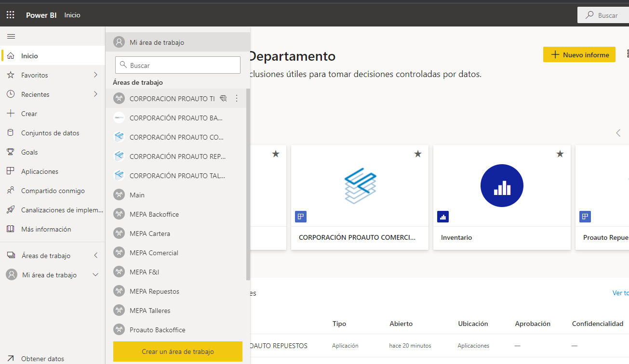Click the workspace Buscar search field
The height and width of the screenshot is (364, 629).
point(178,65)
